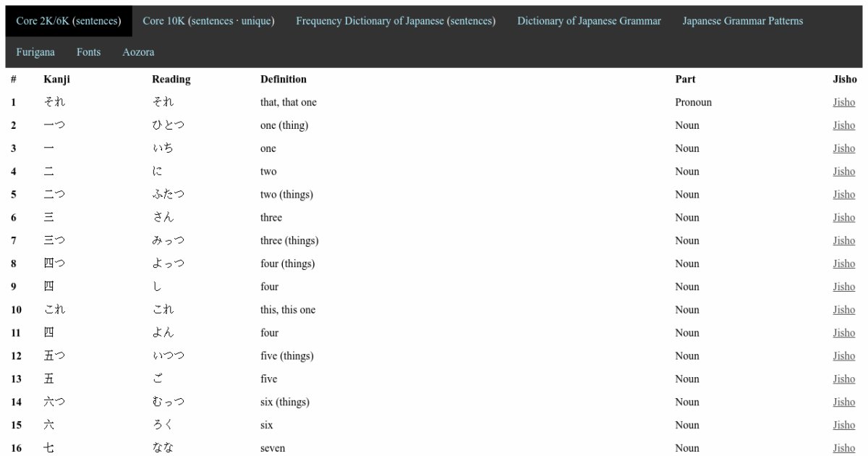This screenshot has width=868, height=456.
Task: Click the Reading column header
Action: click(171, 79)
